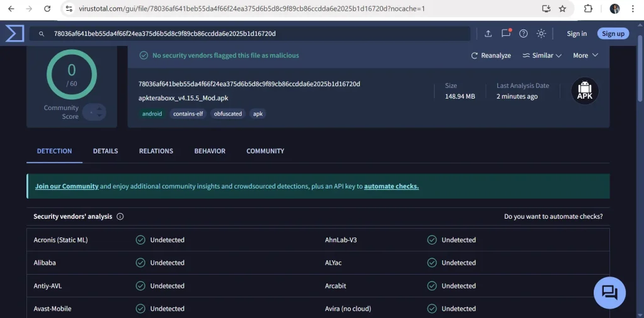Click the VirusTotal hash search field

pyautogui.click(x=250, y=34)
